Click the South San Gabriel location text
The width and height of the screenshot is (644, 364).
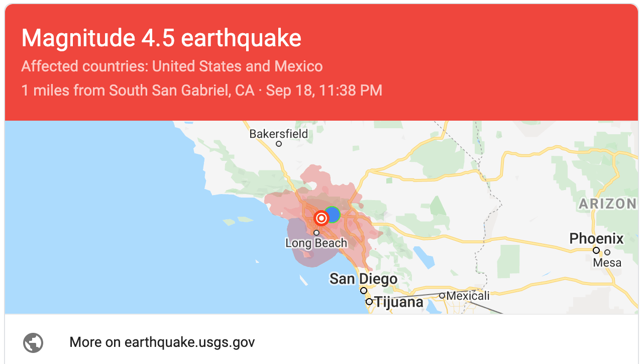pos(182,90)
